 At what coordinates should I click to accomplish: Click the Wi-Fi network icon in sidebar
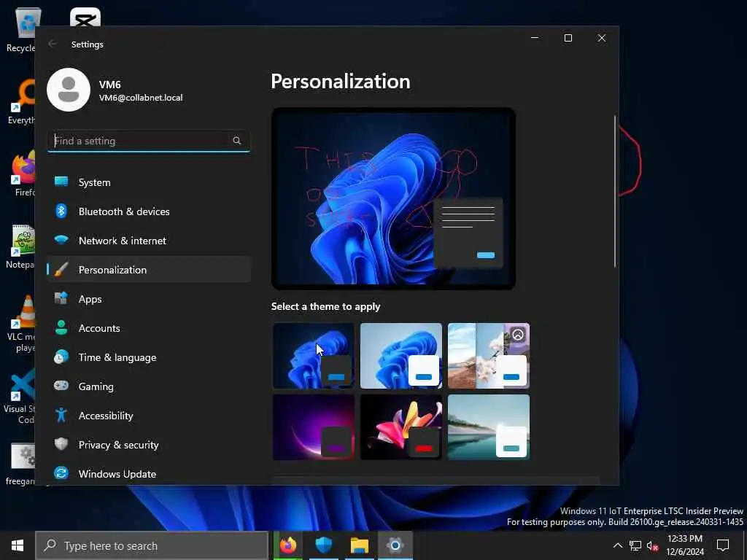pyautogui.click(x=61, y=239)
